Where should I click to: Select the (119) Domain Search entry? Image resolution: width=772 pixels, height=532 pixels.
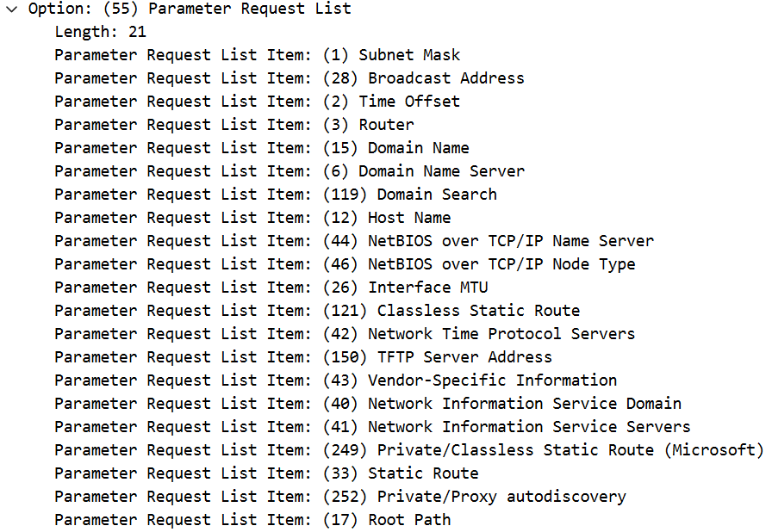tap(275, 195)
